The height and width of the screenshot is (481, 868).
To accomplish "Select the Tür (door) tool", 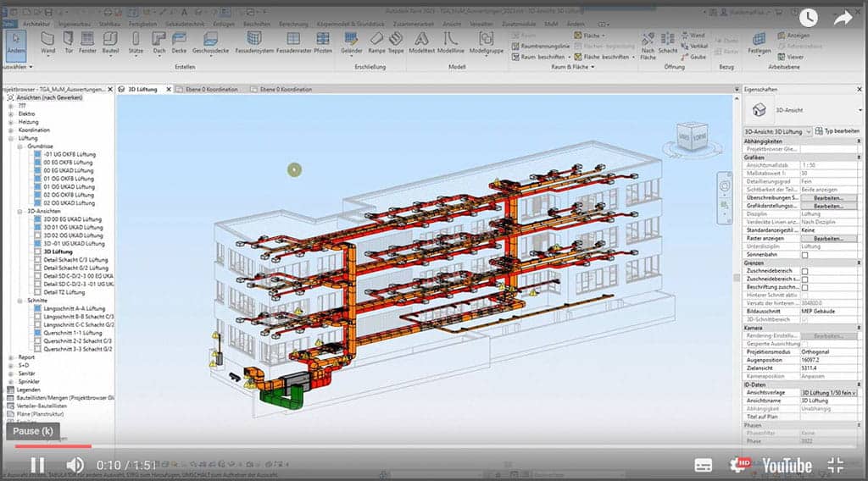I will [69, 42].
